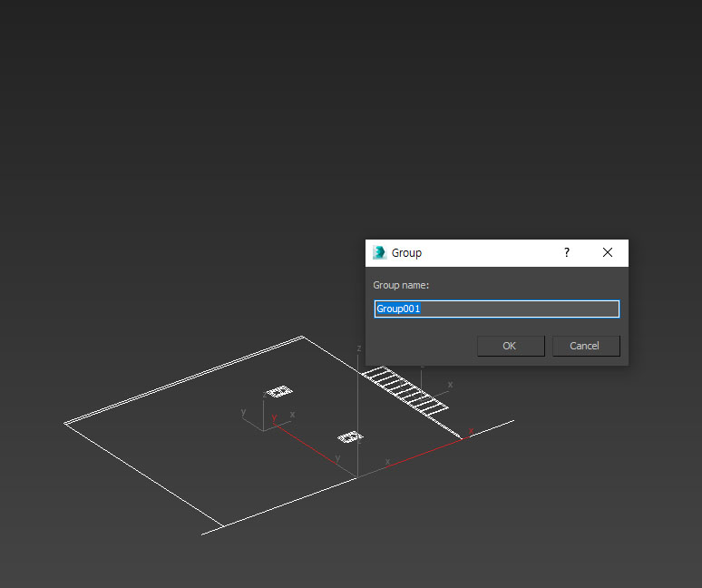The height and width of the screenshot is (588, 702).
Task: Click the Group name input field
Action: click(496, 309)
